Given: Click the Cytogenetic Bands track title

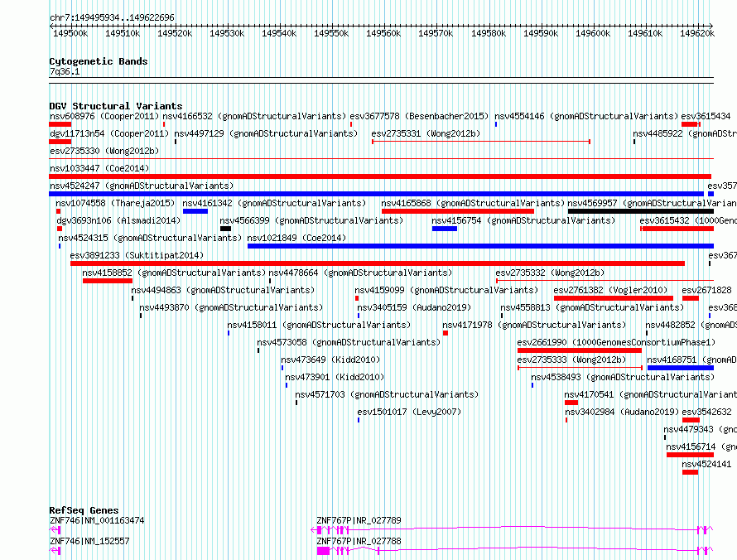Looking at the screenshot, I should (99, 61).
